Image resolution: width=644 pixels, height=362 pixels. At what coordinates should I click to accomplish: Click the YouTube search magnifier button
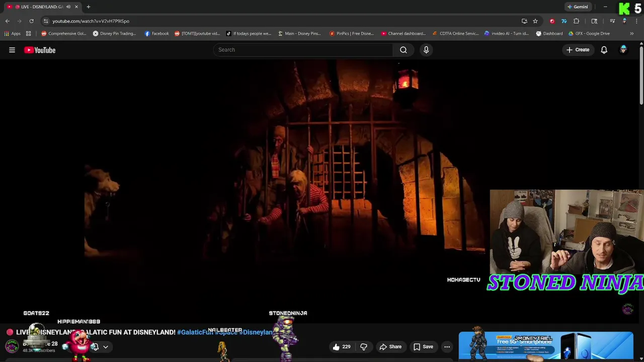[x=404, y=50]
